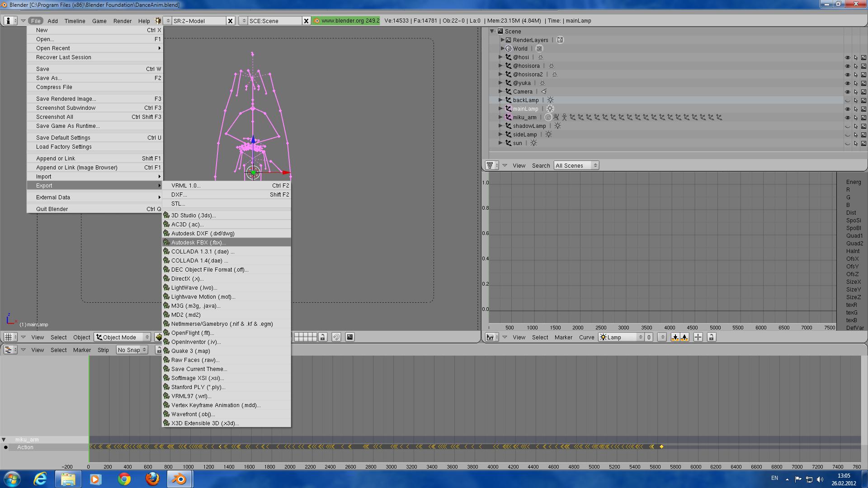Toggle visibility eye for @hosi
868x488 pixels.
coord(848,57)
